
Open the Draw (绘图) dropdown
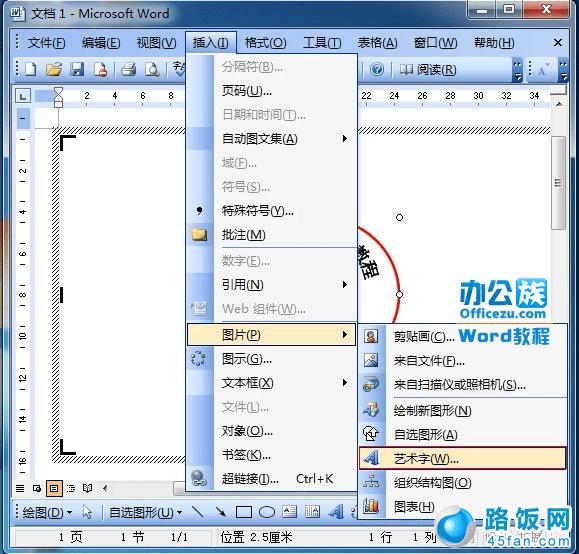(47, 512)
